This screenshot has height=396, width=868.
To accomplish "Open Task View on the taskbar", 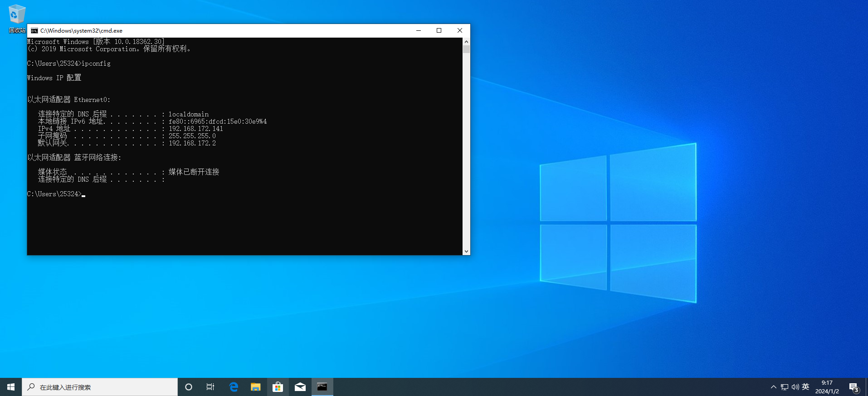I will coord(210,387).
